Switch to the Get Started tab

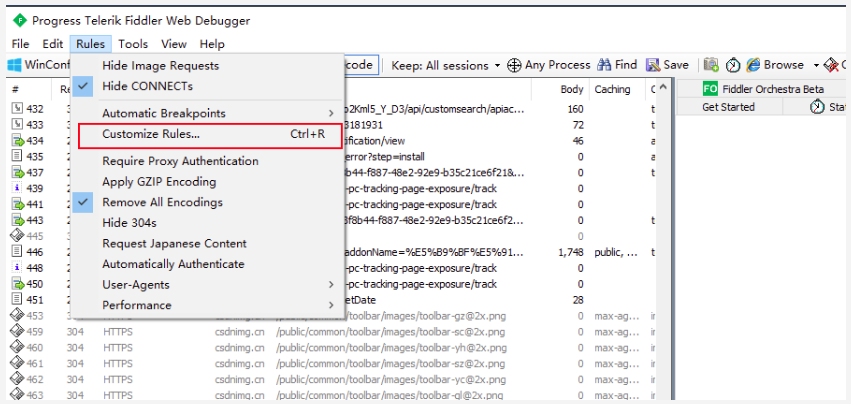(x=728, y=107)
